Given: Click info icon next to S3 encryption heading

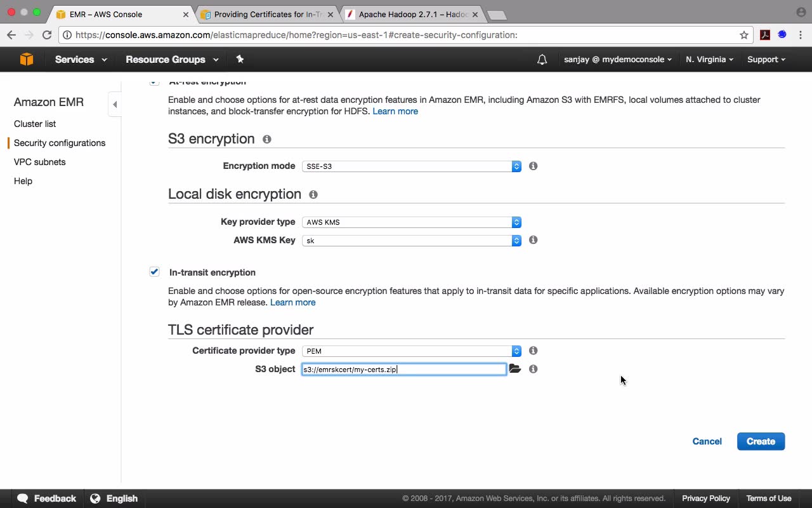Looking at the screenshot, I should coord(267,139).
